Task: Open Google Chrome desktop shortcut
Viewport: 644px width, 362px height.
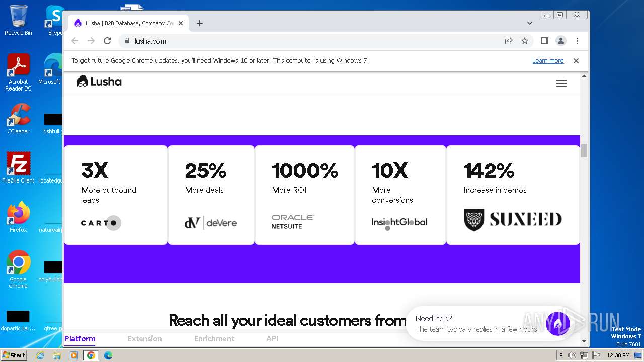Action: pos(18,269)
